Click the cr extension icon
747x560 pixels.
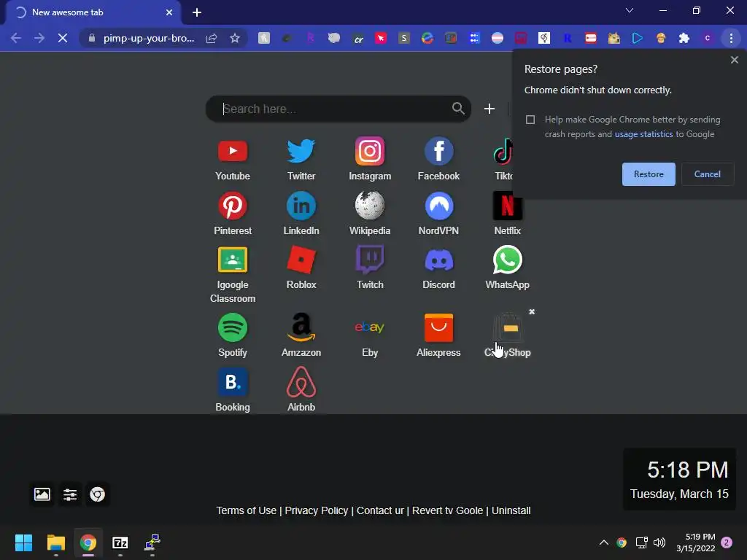click(x=357, y=38)
